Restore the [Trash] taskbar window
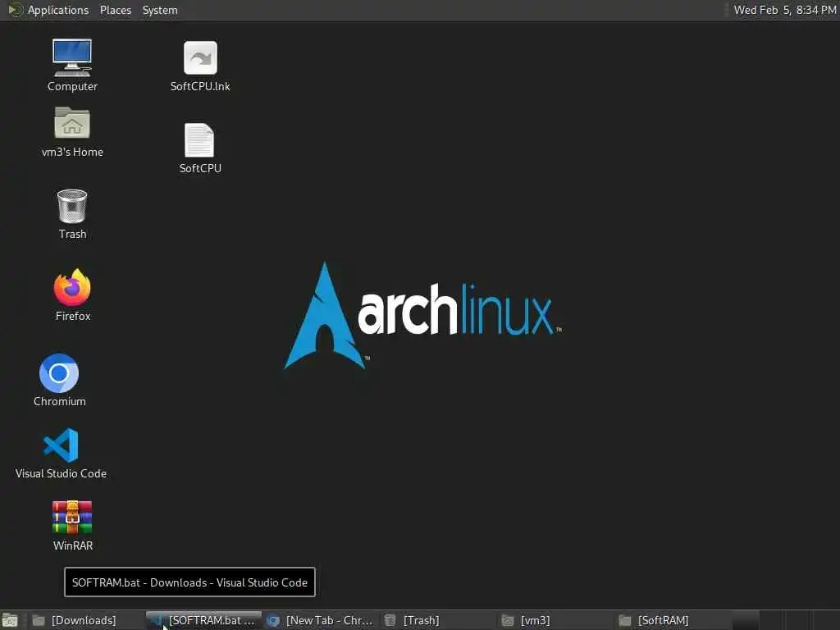This screenshot has width=840, height=630. click(438, 620)
